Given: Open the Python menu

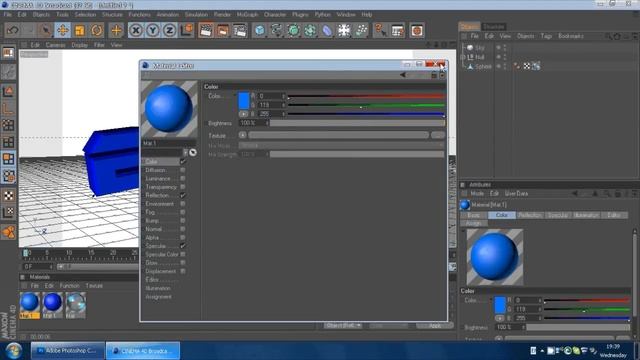Looking at the screenshot, I should 322,15.
